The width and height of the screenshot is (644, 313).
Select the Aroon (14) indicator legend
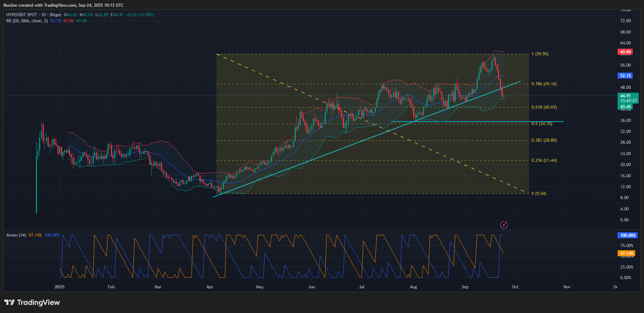click(x=16, y=235)
